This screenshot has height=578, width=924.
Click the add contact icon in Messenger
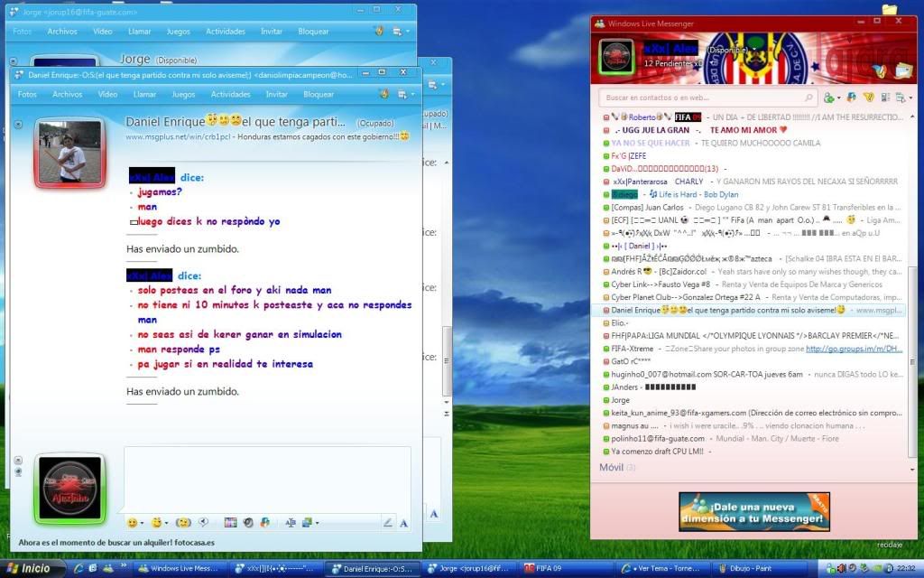[x=828, y=98]
